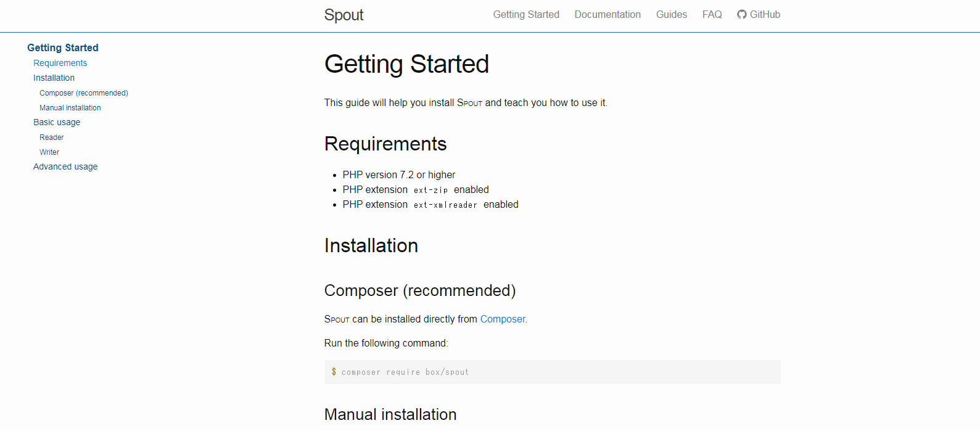The height and width of the screenshot is (431, 980).
Task: Go to Manual installation sidebar entry
Action: [x=70, y=108]
